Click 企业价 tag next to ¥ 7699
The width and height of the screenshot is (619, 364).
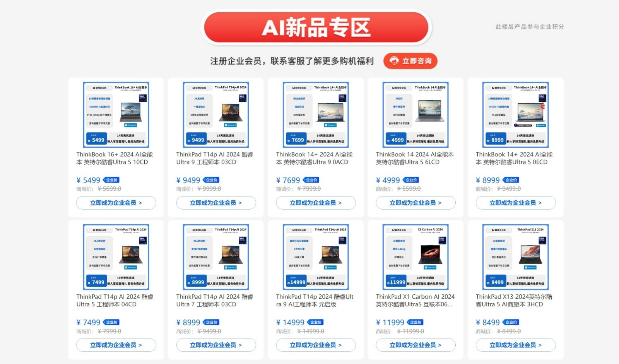[x=311, y=180]
